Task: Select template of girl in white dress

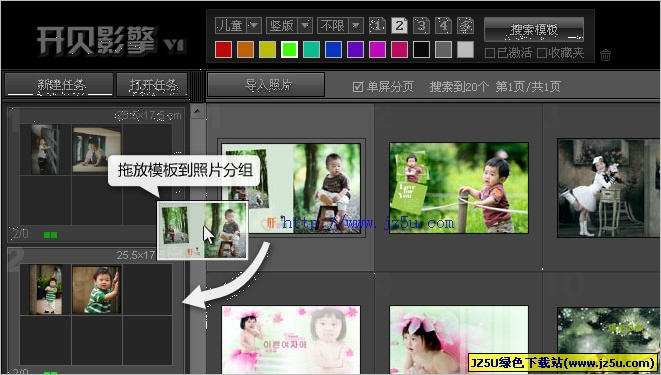Action: [x=609, y=188]
